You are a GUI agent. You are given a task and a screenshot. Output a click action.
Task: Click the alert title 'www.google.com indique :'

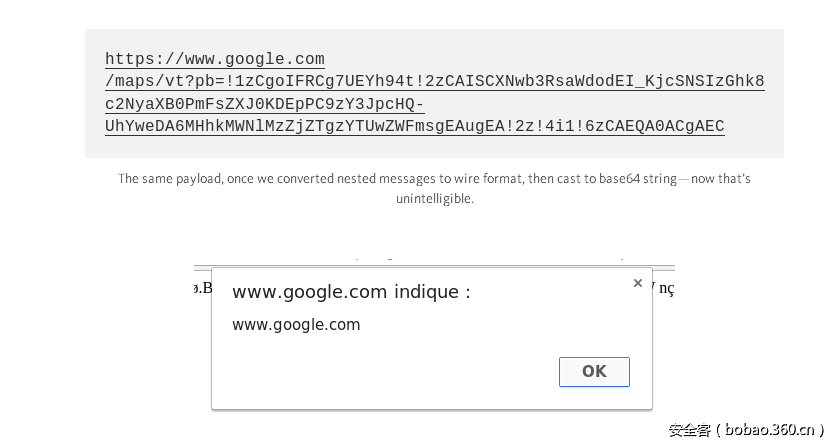351,292
